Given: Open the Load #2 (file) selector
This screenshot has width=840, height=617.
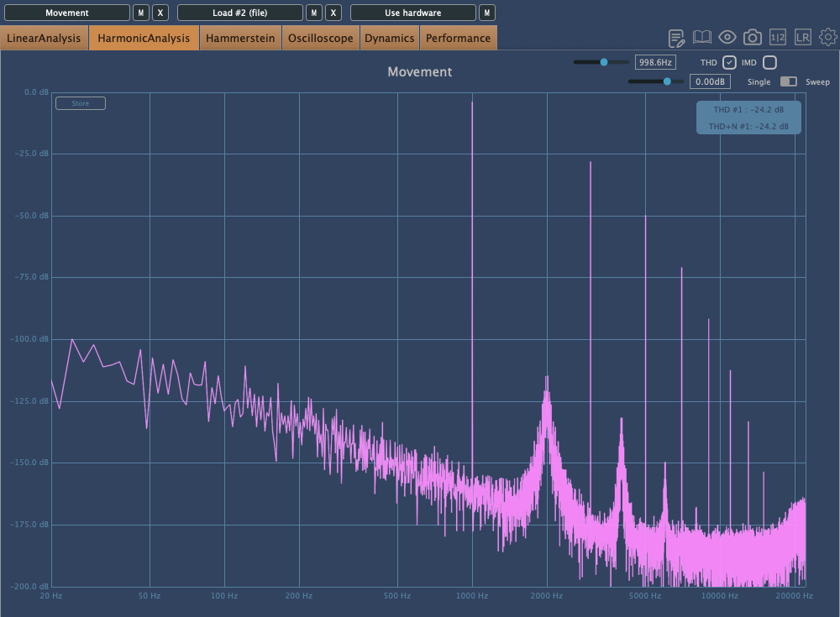Looking at the screenshot, I should coord(239,13).
